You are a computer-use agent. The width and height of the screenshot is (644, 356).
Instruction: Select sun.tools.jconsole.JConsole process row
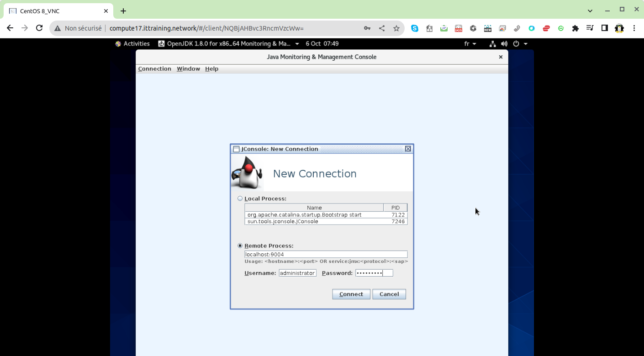tap(326, 221)
